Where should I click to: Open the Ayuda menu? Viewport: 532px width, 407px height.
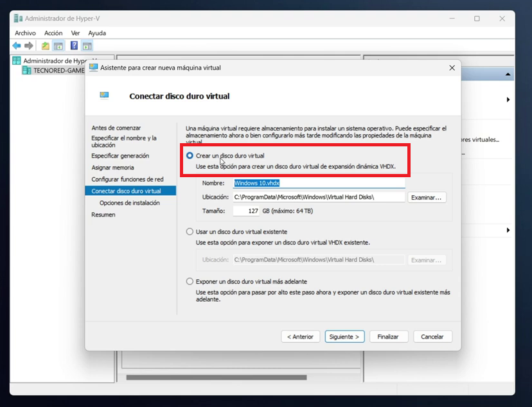tap(97, 33)
